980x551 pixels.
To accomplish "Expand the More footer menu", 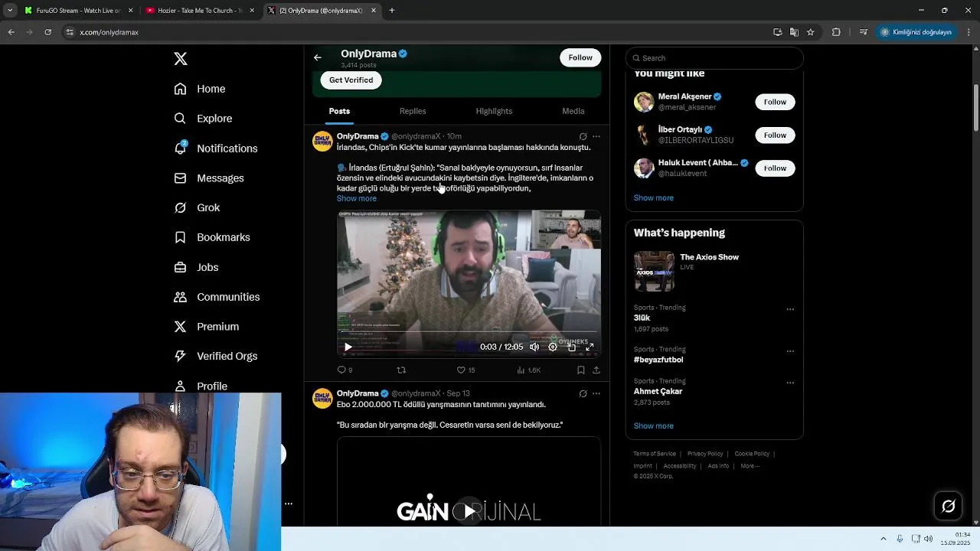I will tap(750, 466).
